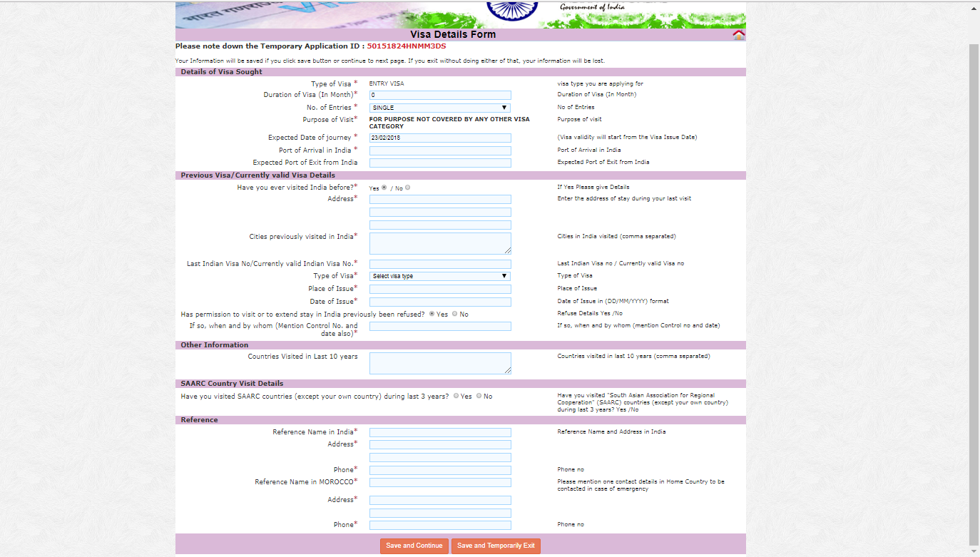Click the Cities previously visited in India textarea
Viewport: 980px width, 557px height.
tap(439, 243)
